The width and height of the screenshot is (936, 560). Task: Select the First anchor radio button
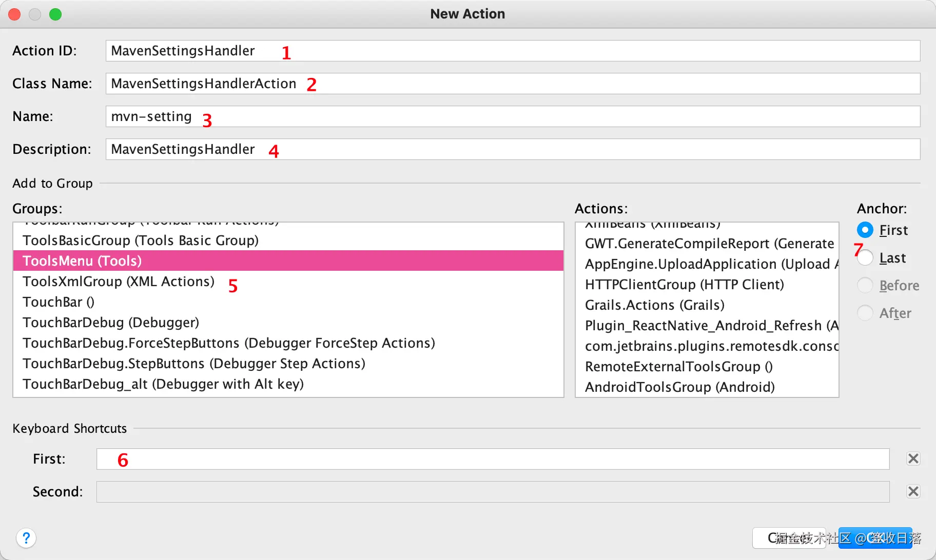865,230
